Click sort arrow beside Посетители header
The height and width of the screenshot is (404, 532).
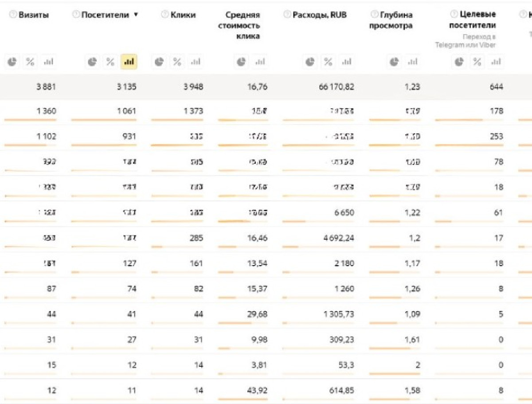pyautogui.click(x=136, y=15)
